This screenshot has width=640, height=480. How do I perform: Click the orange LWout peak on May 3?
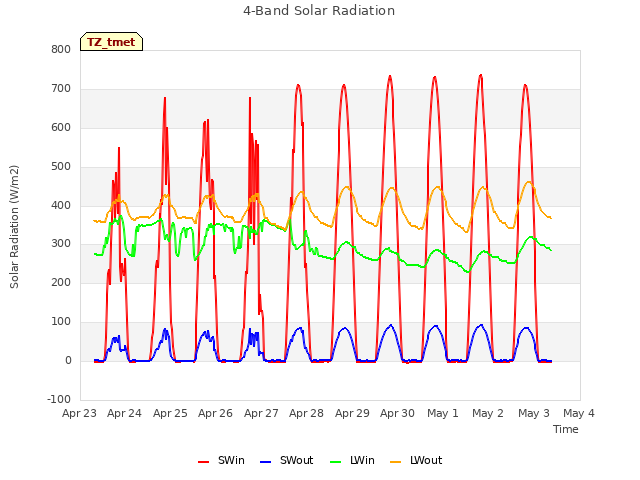[529, 182]
